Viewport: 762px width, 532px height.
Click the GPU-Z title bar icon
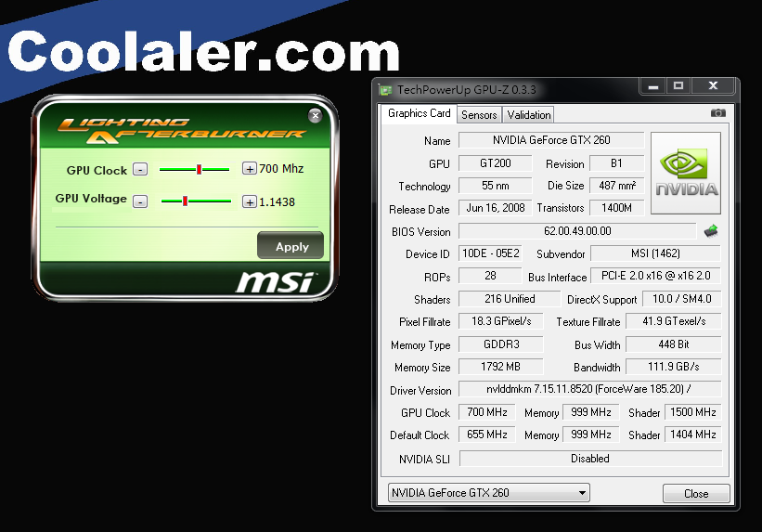pos(386,90)
